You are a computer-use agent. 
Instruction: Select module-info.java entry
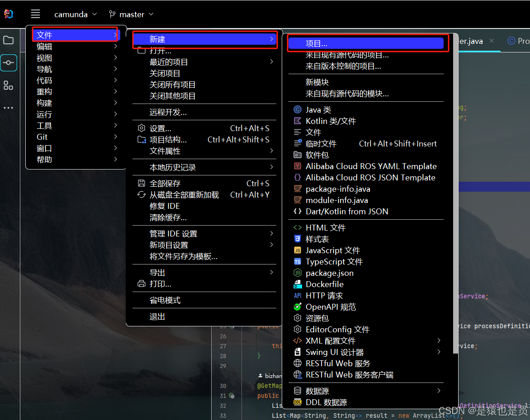coord(366,200)
